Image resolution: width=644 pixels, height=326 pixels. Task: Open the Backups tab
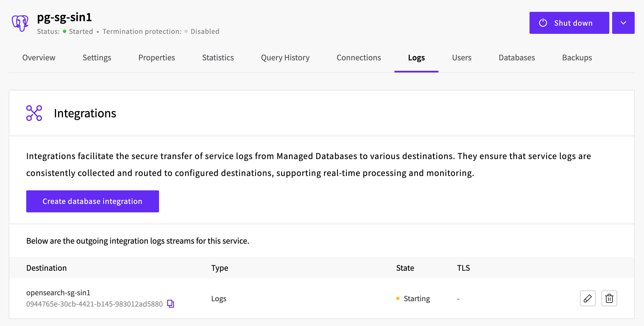tap(577, 58)
